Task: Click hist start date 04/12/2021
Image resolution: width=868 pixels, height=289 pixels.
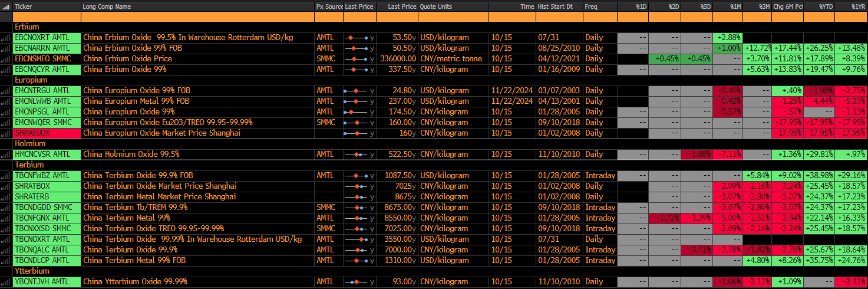Action: [x=559, y=59]
